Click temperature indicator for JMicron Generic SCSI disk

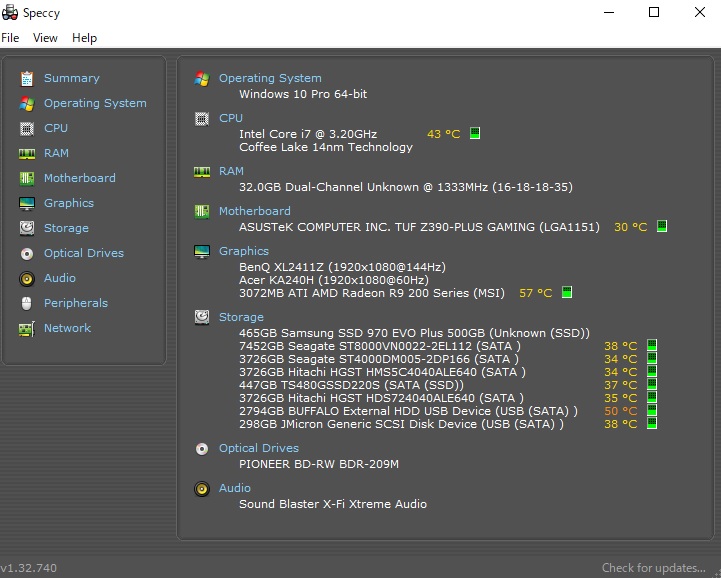point(652,423)
